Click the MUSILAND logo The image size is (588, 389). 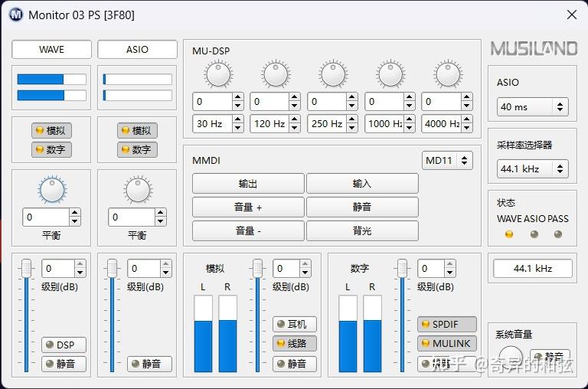point(534,49)
